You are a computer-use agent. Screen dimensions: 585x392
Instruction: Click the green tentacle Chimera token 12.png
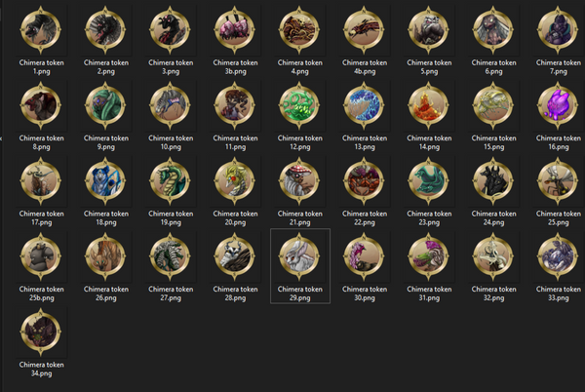[x=299, y=106]
